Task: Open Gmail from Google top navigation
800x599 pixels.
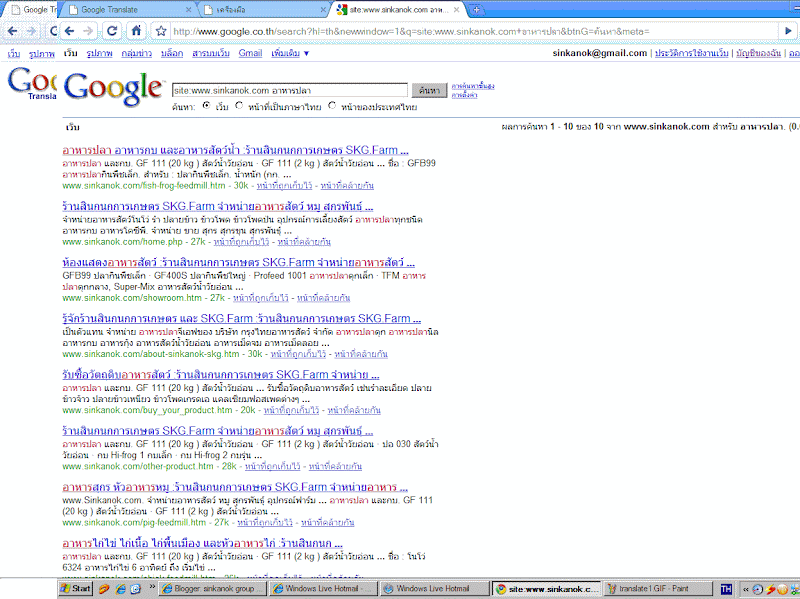Action: pos(250,53)
